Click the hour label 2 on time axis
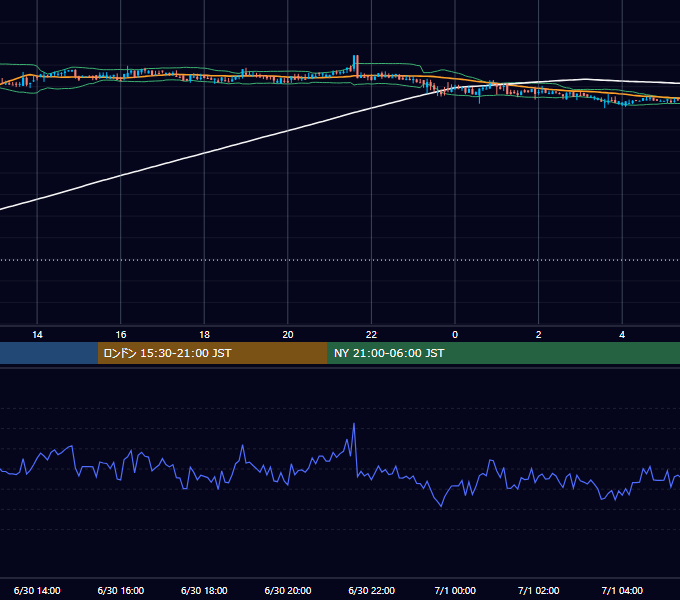Viewport: 680px width, 600px height. point(539,335)
